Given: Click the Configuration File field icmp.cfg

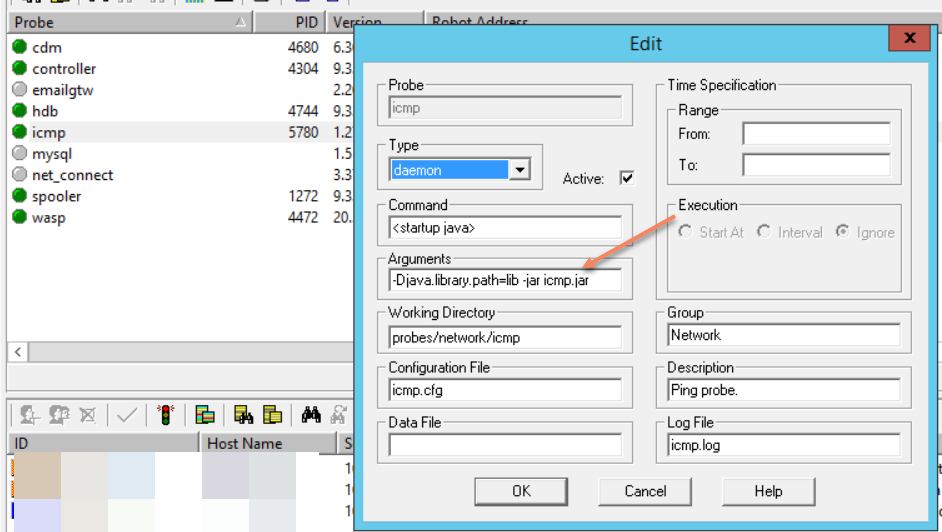Looking at the screenshot, I should coord(505,390).
